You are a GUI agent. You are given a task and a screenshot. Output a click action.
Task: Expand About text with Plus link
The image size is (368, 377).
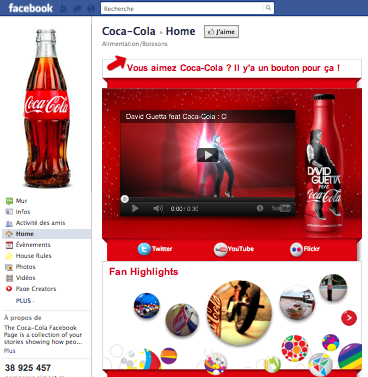9,351
